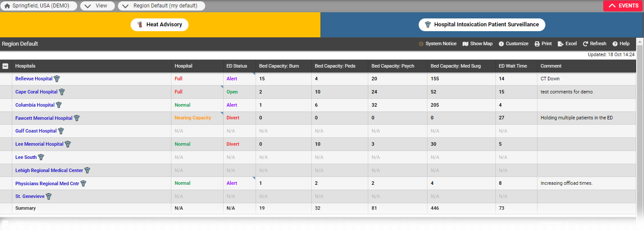The height and width of the screenshot is (230, 644).
Task: Click Lee Memorial Hospital's Divert ED status
Action: click(233, 144)
